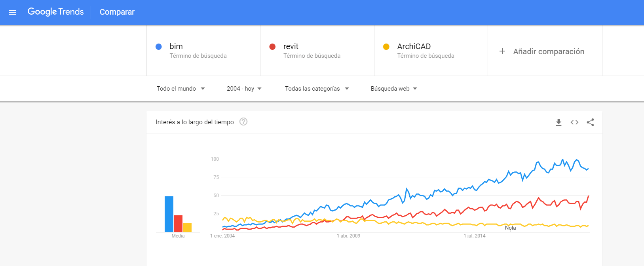Click the Google Trends logo
This screenshot has height=266, width=644.
click(x=55, y=12)
